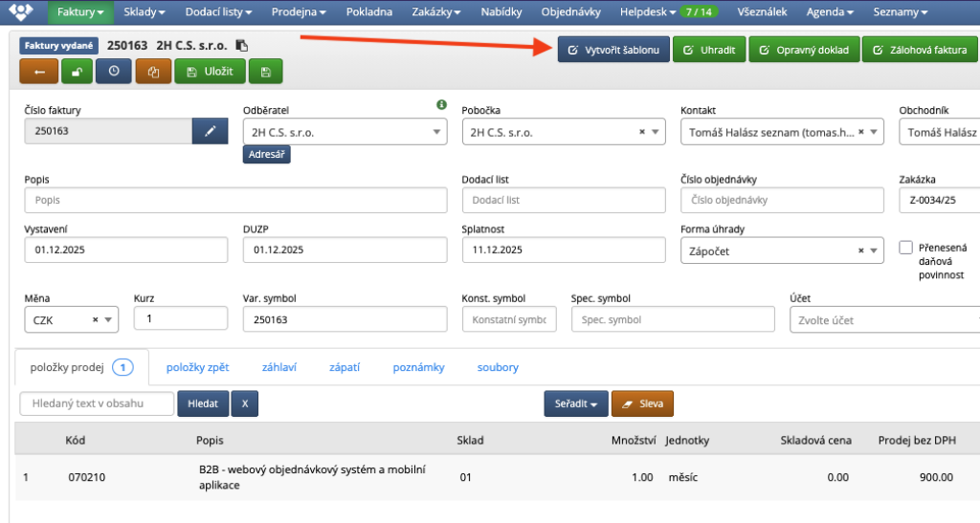Click the clipboard icon beside the invoice title
Screen dimensions: 980x523
pyautogui.click(x=241, y=46)
